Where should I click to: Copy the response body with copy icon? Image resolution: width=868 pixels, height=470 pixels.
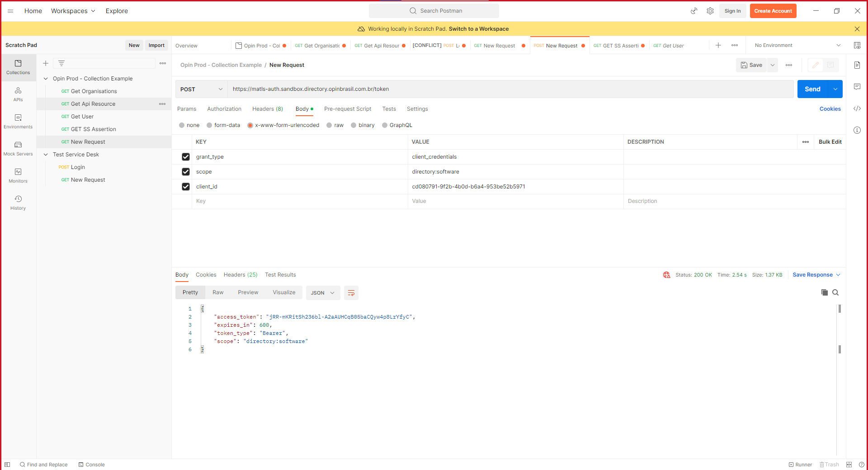[x=825, y=292]
